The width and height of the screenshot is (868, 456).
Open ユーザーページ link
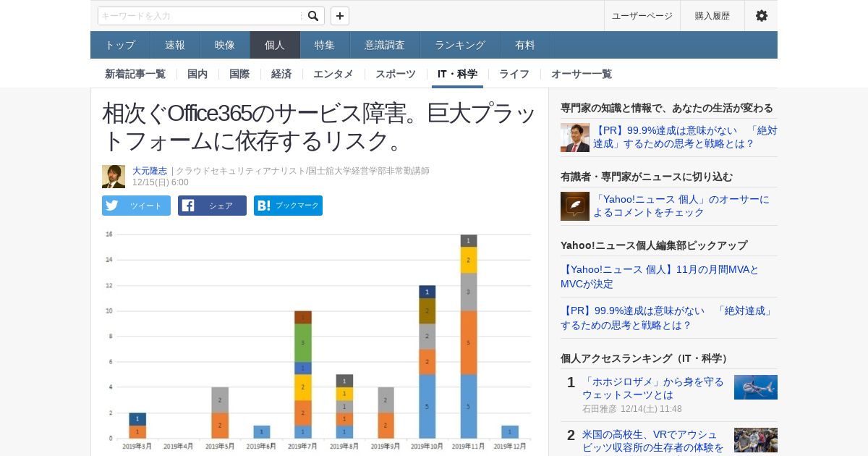642,16
